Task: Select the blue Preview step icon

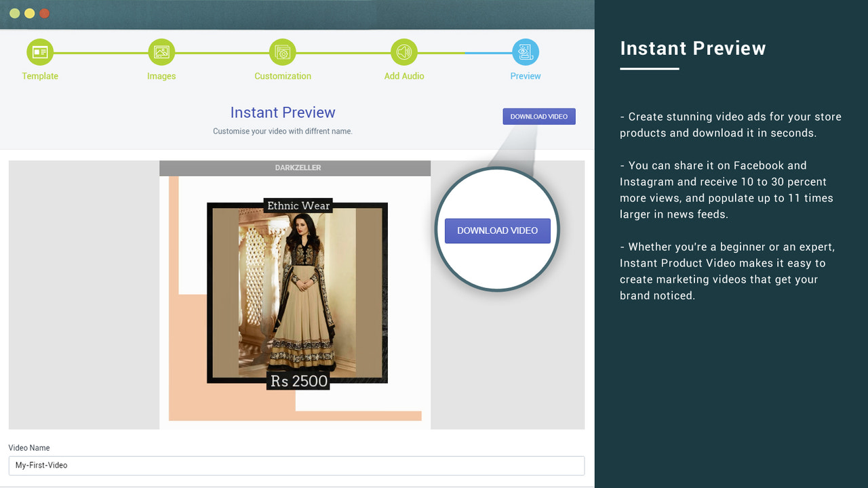Action: tap(526, 51)
